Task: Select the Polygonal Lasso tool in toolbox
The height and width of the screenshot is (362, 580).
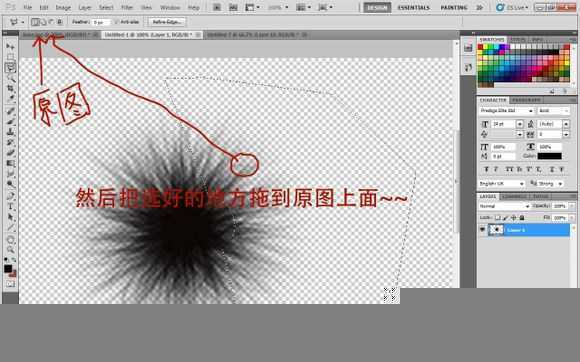Action: coord(10,67)
